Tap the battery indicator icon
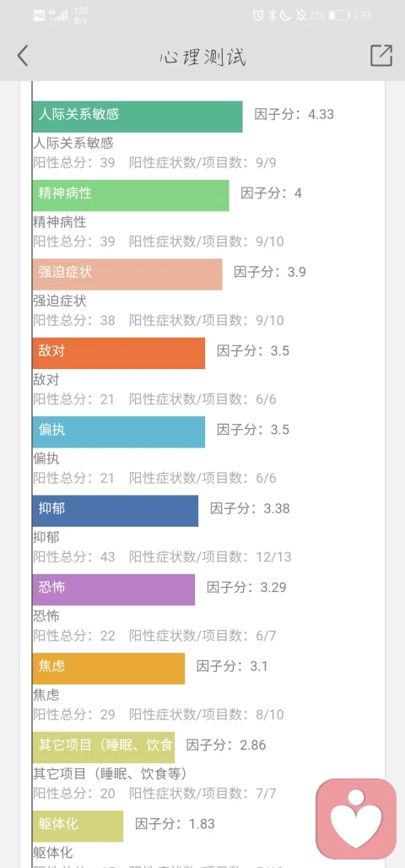The image size is (405, 868). [x=338, y=15]
